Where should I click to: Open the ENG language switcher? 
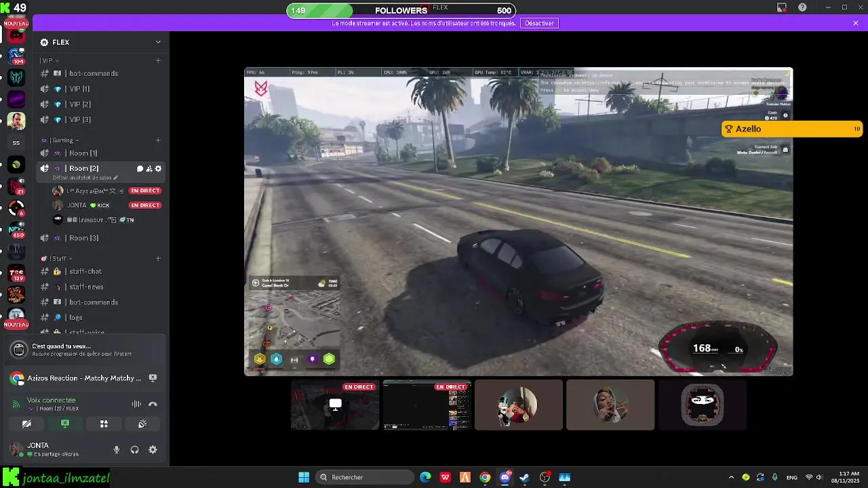[791, 477]
